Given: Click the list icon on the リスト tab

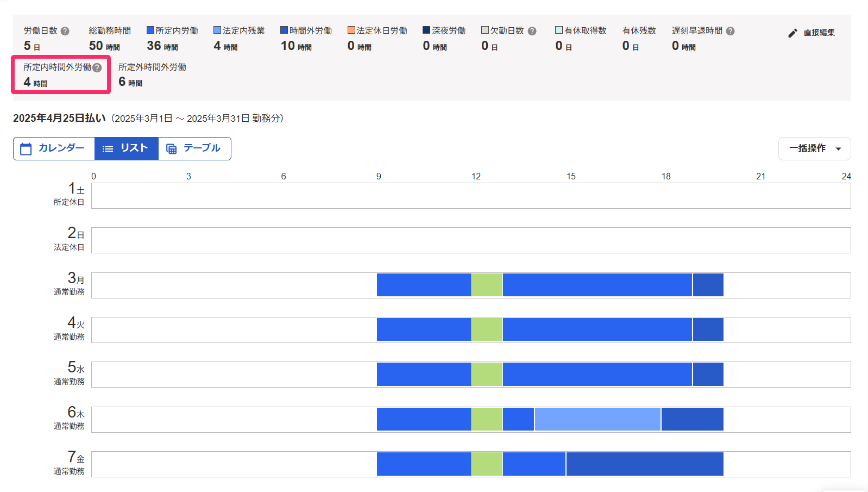Looking at the screenshot, I should 108,149.
